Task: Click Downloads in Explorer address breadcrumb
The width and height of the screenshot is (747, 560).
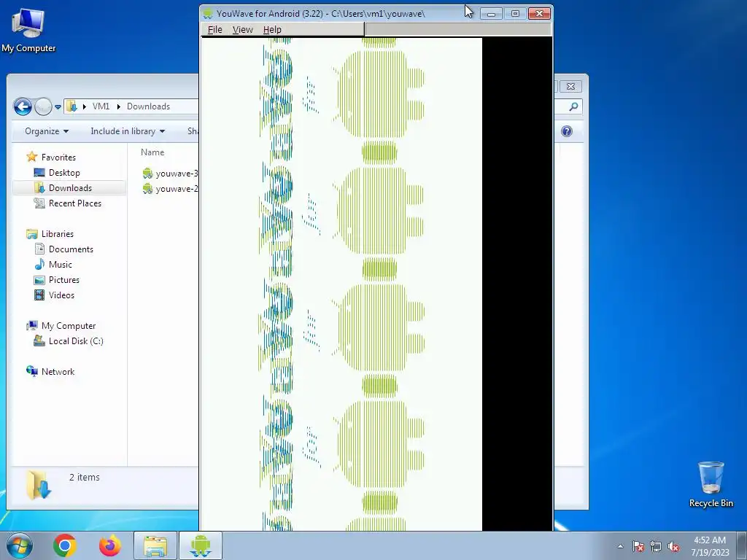Action: tap(148, 106)
